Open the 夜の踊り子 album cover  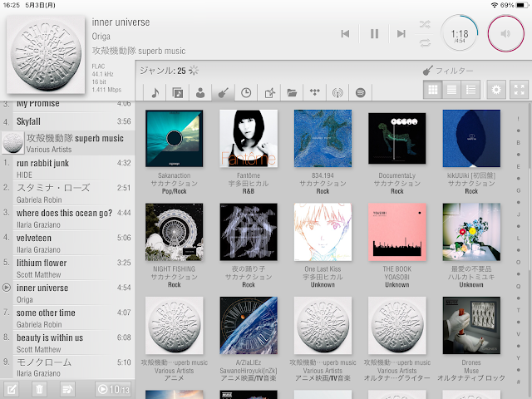pos(249,232)
